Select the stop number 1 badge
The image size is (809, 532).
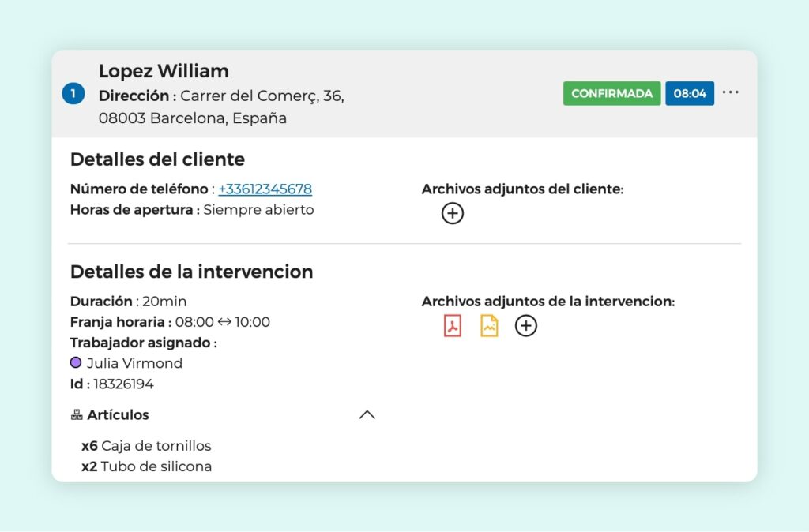tap(73, 92)
